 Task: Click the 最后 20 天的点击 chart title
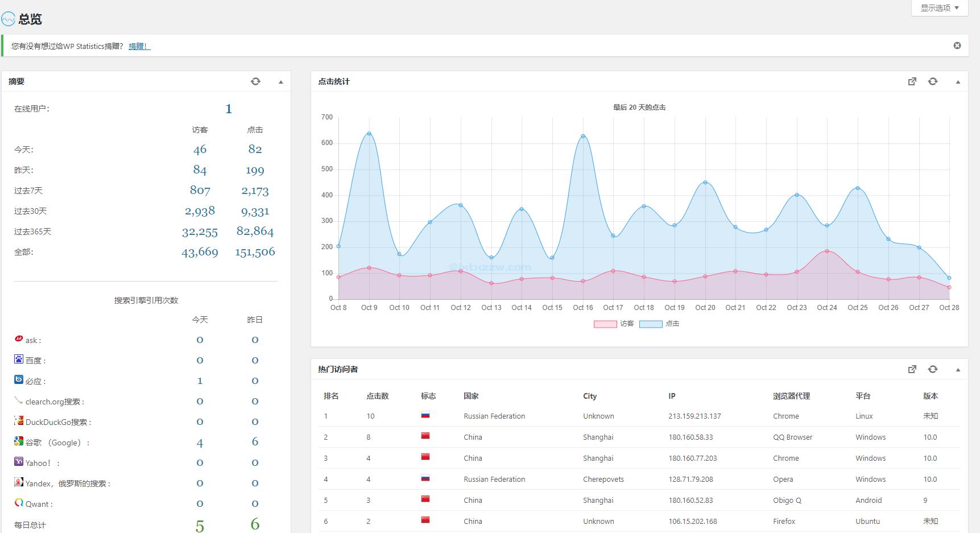click(x=639, y=108)
